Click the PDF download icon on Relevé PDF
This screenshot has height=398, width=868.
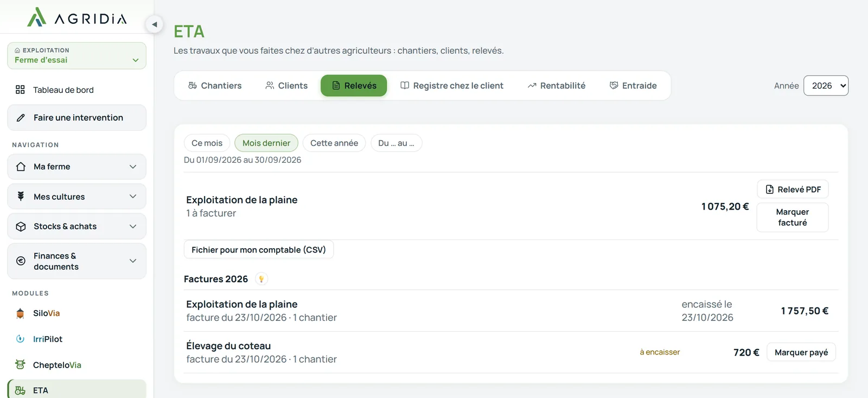coord(769,189)
